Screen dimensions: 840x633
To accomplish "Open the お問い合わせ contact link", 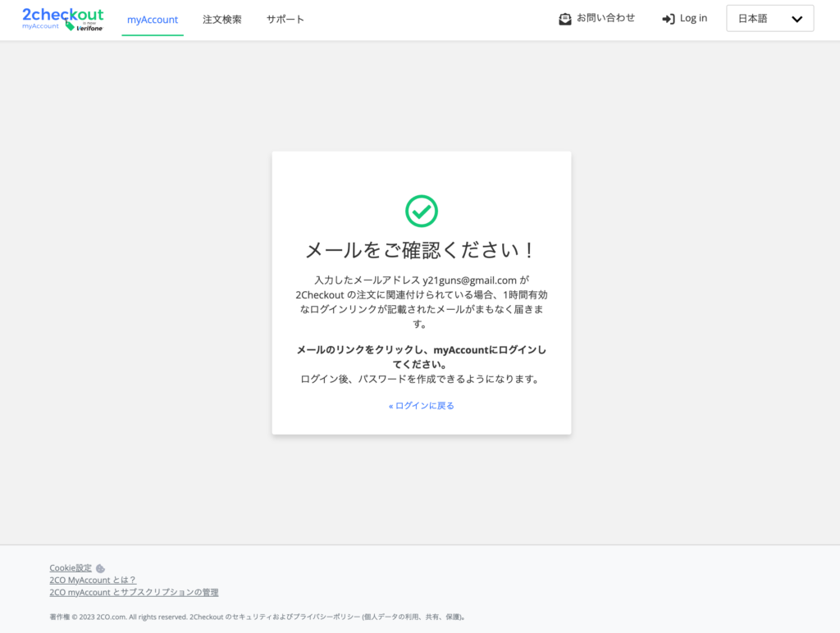I will 605,18.
